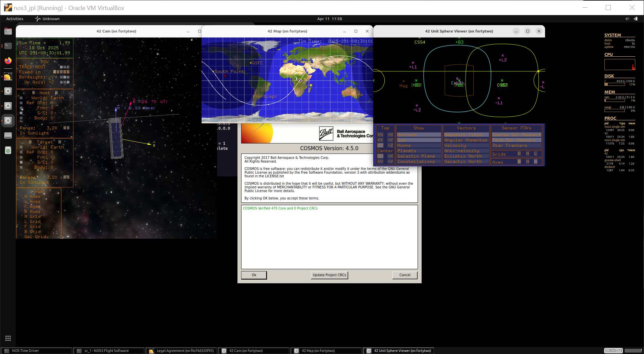Toggle Magnetic Field vector
The height and width of the screenshot is (354, 644).
click(x=466, y=135)
